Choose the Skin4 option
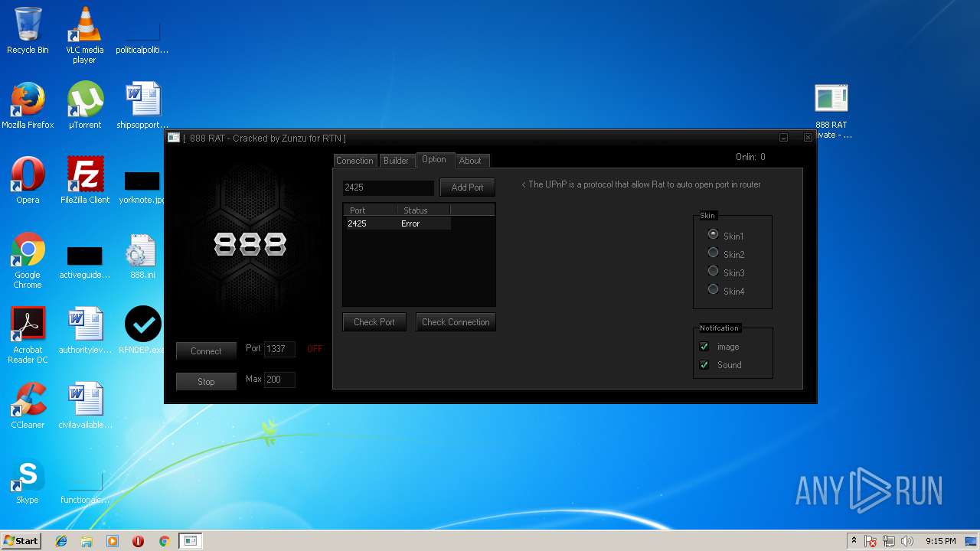The width and height of the screenshot is (980, 551). (x=713, y=289)
